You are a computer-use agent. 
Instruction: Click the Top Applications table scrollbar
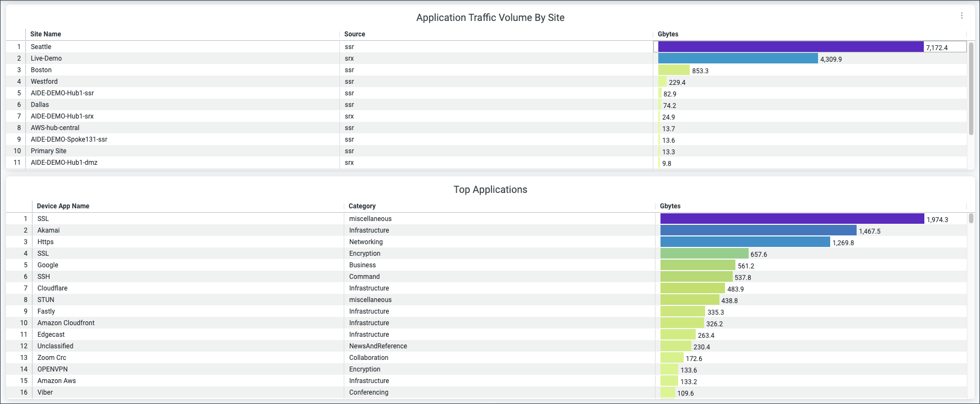tap(971, 218)
